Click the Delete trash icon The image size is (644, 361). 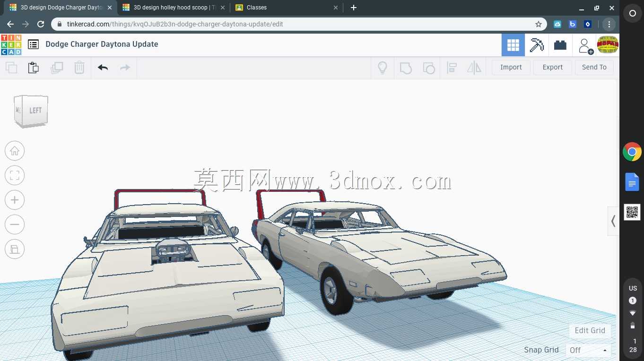click(79, 68)
